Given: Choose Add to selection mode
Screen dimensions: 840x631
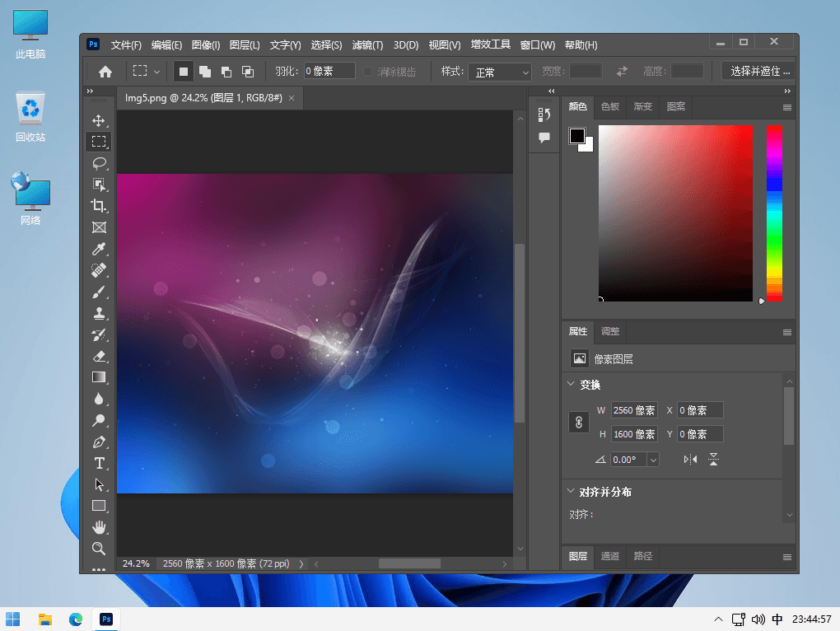Looking at the screenshot, I should pos(204,71).
